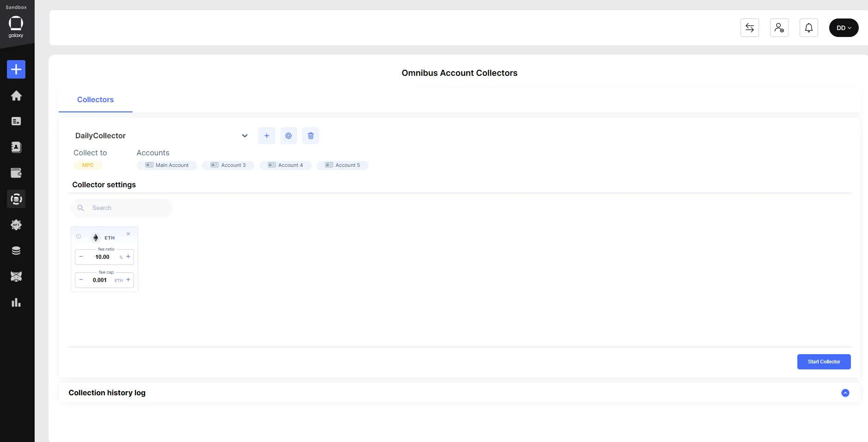Image resolution: width=868 pixels, height=442 pixels.
Task: Open the bar chart analytics sidebar icon
Action: [x=16, y=302]
